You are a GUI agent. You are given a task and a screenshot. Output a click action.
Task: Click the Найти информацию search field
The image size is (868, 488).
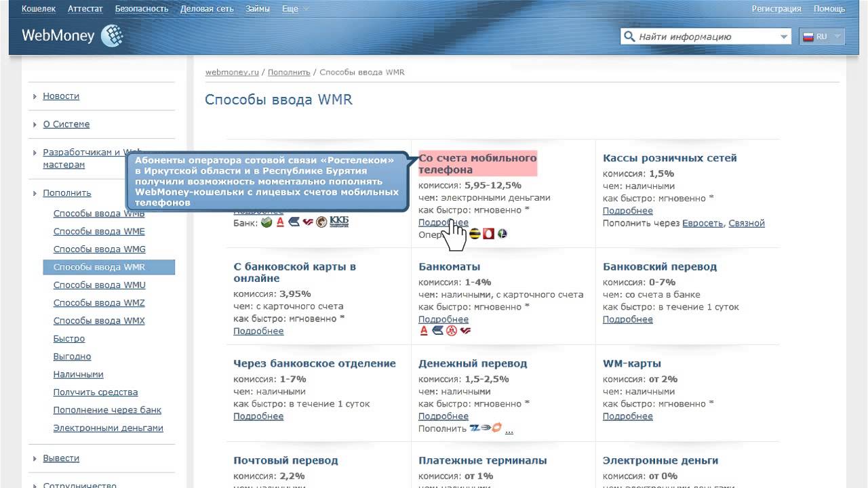705,37
